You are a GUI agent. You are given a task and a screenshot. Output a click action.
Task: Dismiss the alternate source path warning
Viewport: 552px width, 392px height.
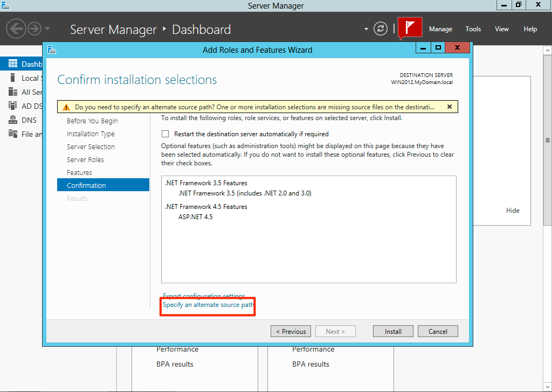(x=449, y=107)
